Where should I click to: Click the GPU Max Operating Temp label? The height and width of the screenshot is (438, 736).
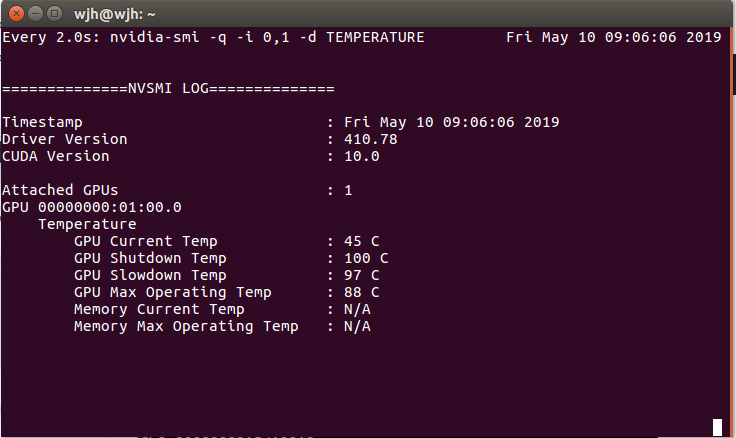click(x=173, y=292)
